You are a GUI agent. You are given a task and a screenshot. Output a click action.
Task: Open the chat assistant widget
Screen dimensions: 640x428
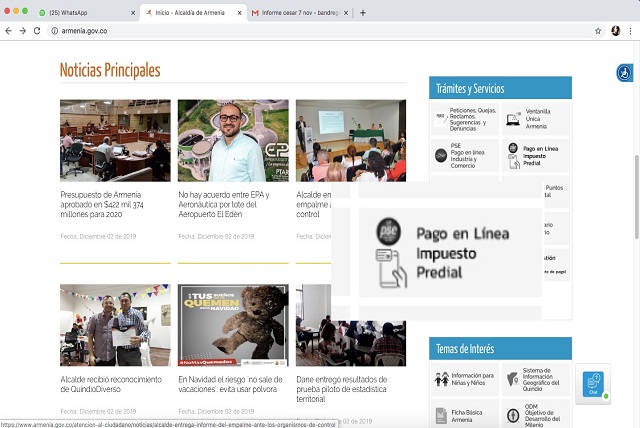(593, 384)
